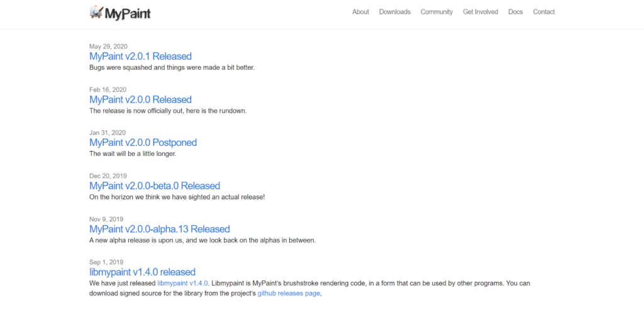
Task: Read the MyPaint v2.0.0 Released announcement
Action: (140, 99)
